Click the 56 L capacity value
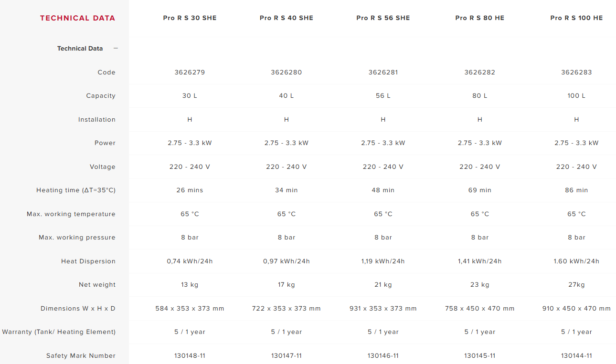Viewport: 616px width, 364px height. coord(383,96)
